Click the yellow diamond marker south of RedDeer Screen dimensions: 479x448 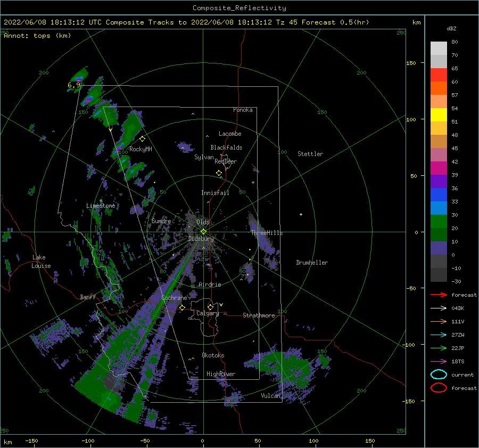(x=219, y=173)
